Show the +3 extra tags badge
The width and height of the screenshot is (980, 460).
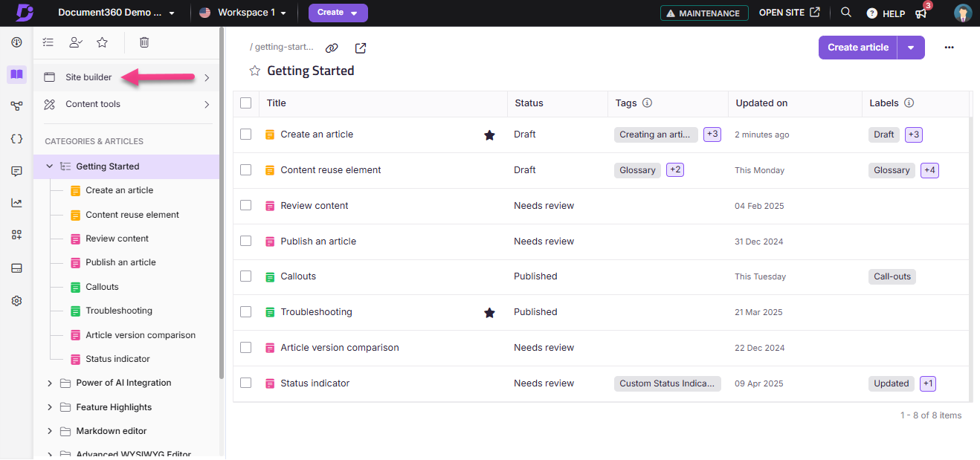pos(712,135)
